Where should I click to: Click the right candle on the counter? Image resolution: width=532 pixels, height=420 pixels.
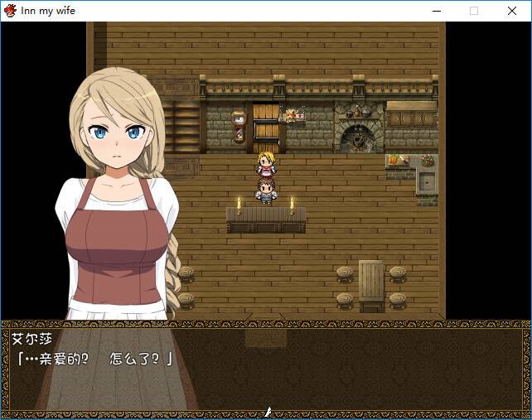(x=292, y=204)
